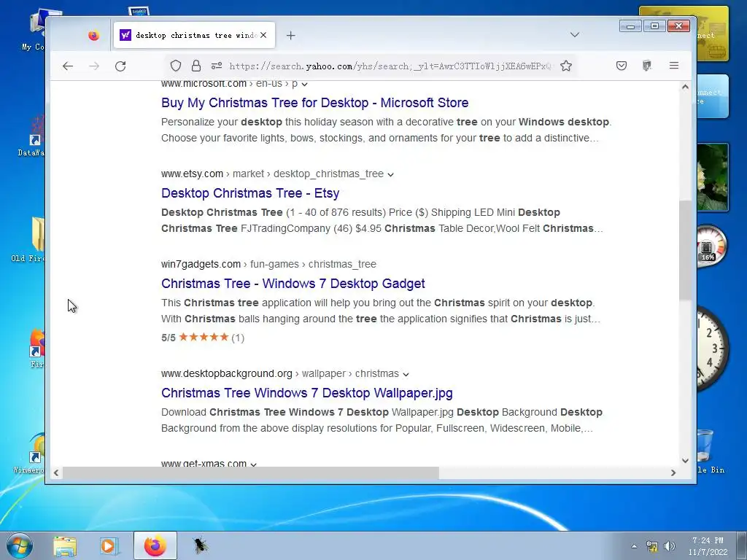Select the Recycle Bin desktop icon
747x560 pixels.
(x=710, y=451)
